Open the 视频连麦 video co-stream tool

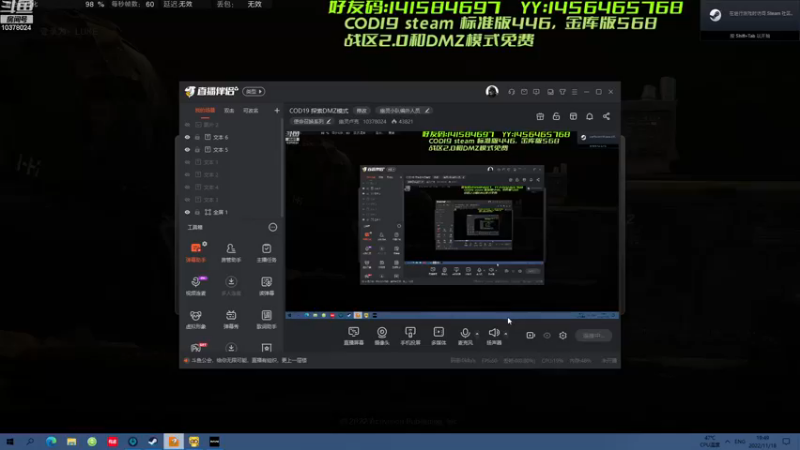pyautogui.click(x=196, y=286)
